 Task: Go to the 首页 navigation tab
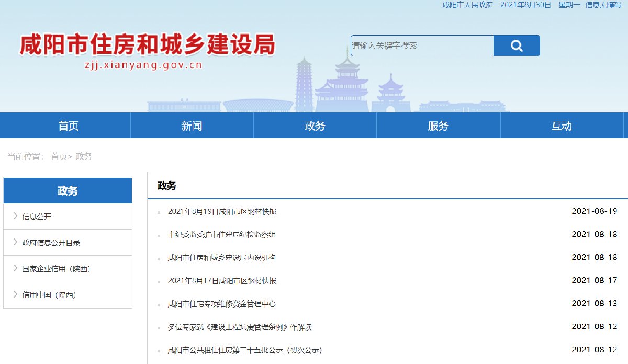pos(69,126)
